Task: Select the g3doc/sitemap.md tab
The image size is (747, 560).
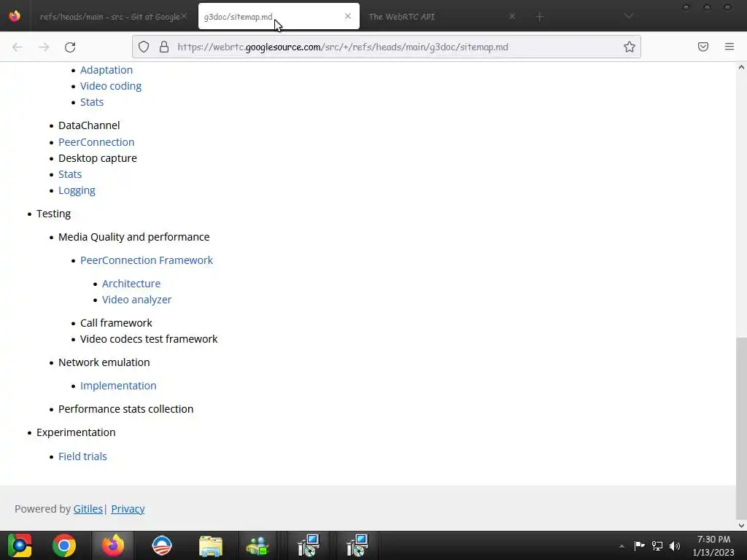Action: pos(279,17)
